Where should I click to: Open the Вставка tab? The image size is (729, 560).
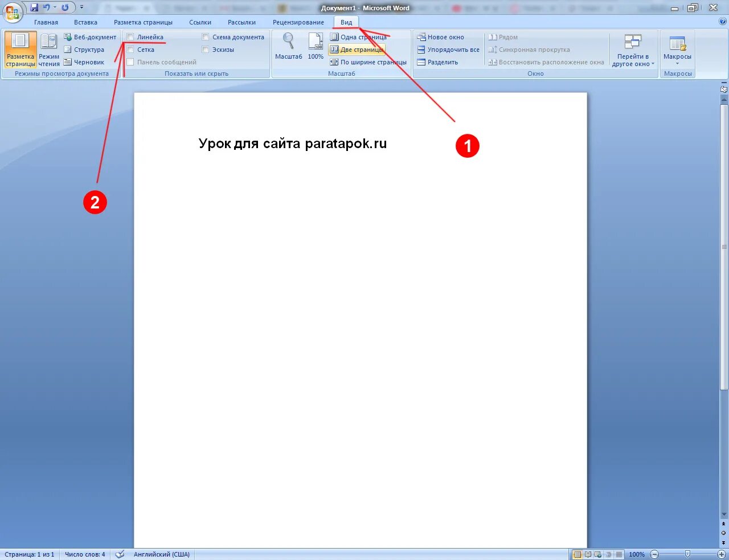click(x=85, y=22)
